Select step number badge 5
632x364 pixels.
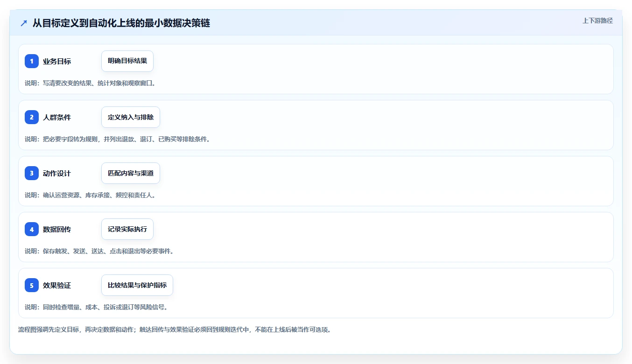(32, 285)
